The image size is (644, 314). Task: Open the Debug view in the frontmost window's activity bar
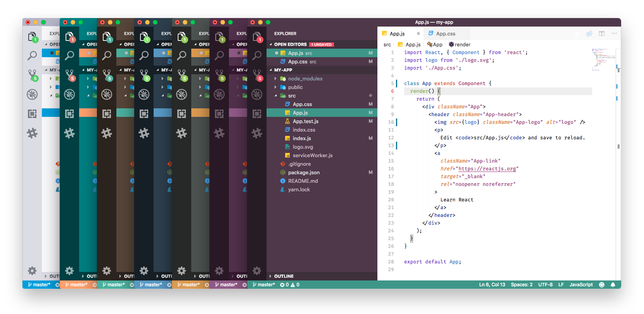257,95
